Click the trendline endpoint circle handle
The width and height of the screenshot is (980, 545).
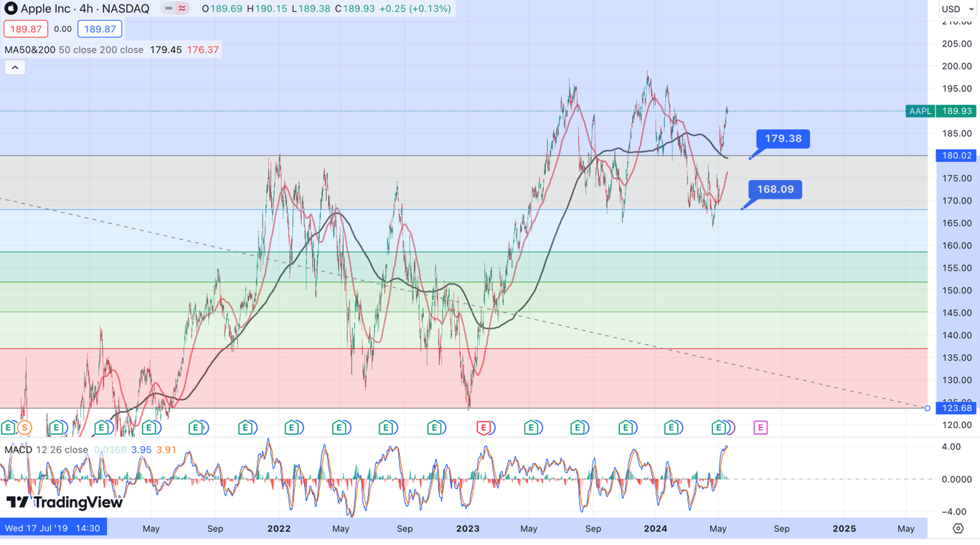[927, 408]
